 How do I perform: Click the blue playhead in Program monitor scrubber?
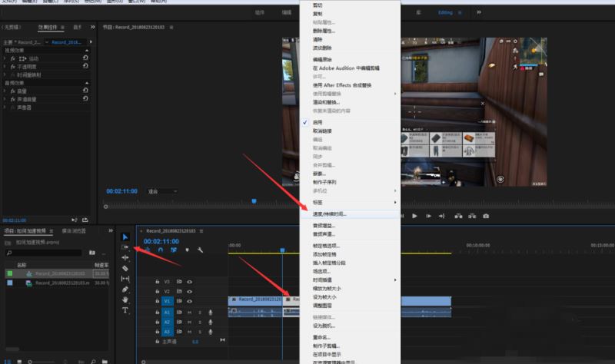coord(254,201)
